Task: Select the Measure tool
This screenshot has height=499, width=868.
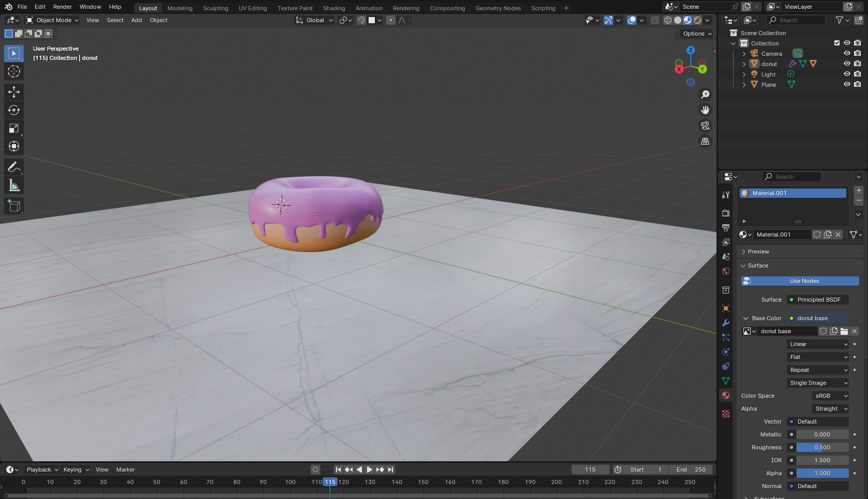Action: [14, 185]
